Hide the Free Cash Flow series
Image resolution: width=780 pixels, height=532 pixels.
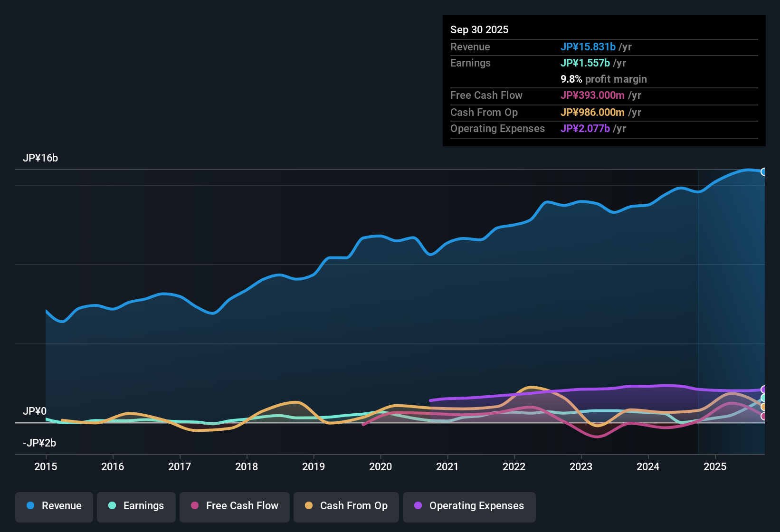(x=234, y=506)
